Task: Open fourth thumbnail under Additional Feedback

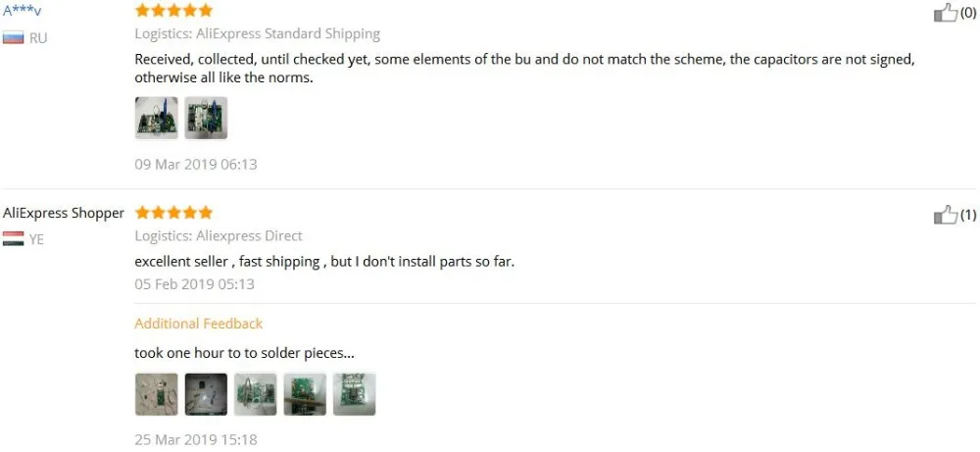Action: [x=305, y=394]
